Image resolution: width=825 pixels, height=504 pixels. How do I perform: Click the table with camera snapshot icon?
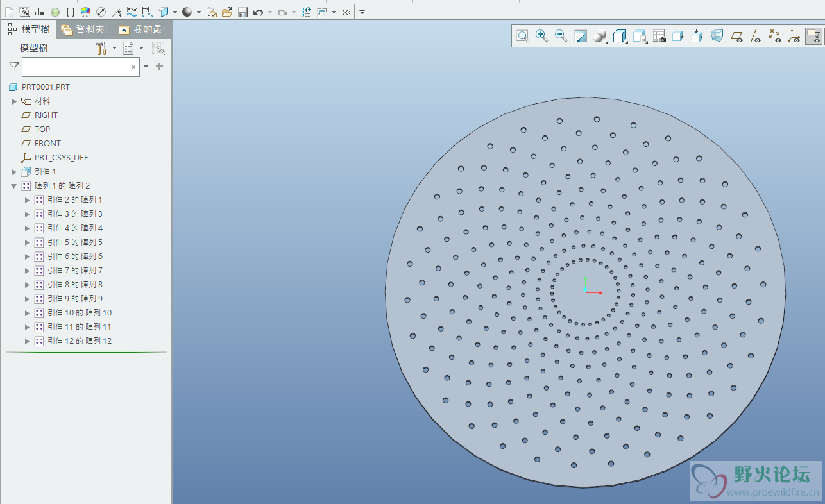[659, 37]
